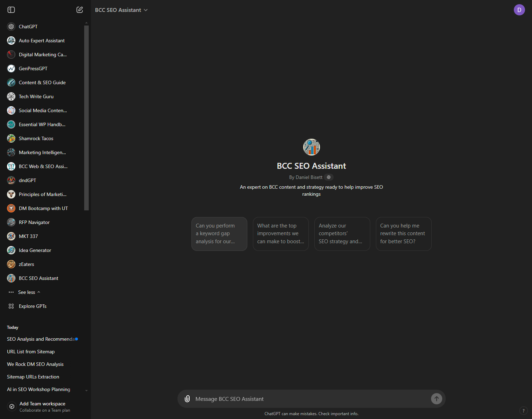532x419 pixels.
Task: Open the user profile avatar D
Action: click(x=519, y=10)
